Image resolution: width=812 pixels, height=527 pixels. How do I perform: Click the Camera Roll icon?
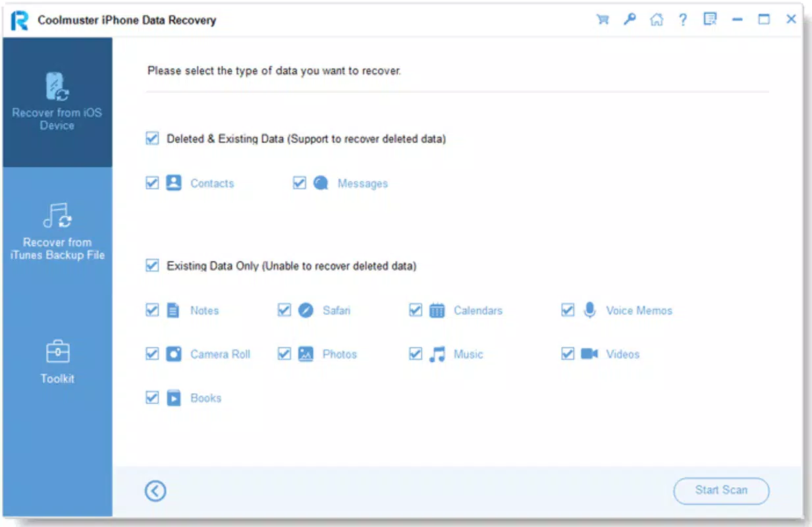pos(173,354)
